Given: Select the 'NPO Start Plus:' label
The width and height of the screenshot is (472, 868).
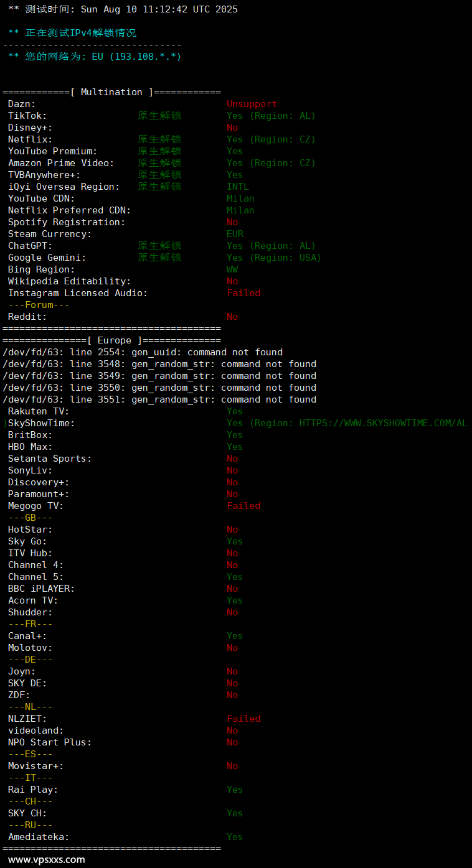Looking at the screenshot, I should pos(50,742).
